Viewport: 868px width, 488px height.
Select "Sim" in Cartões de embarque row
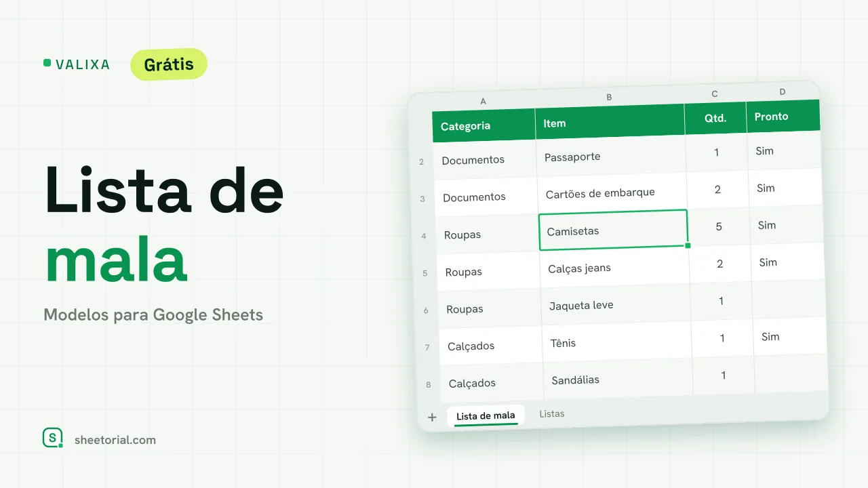click(786, 188)
